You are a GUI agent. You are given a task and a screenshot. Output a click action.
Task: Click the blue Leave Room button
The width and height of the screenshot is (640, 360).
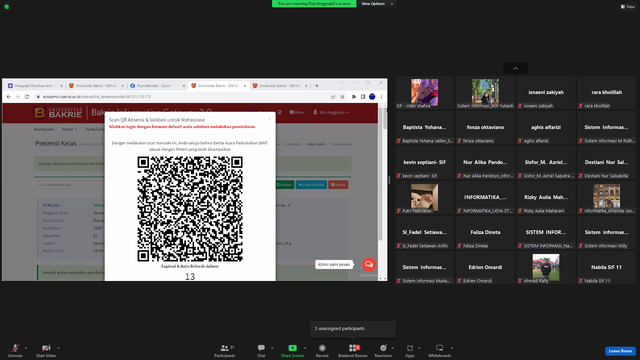point(620,351)
